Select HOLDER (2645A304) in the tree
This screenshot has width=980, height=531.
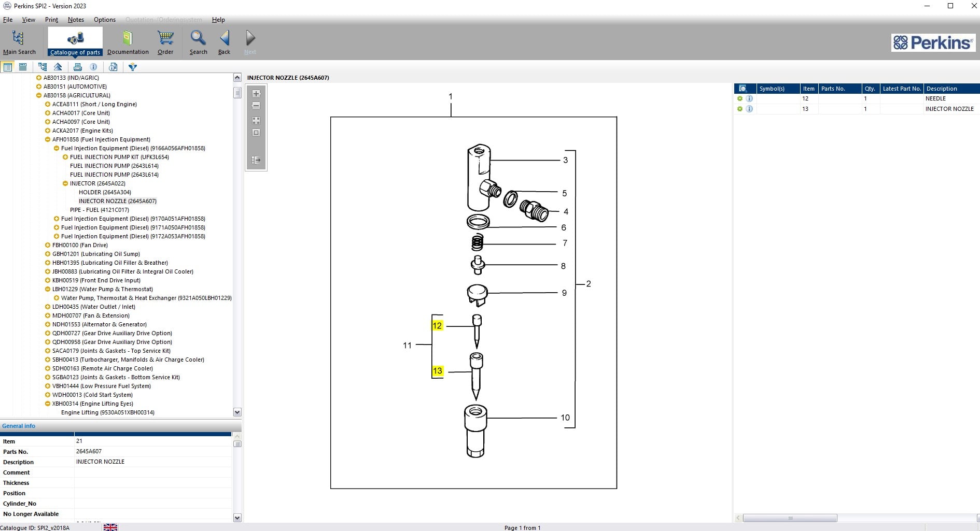pyautogui.click(x=105, y=192)
